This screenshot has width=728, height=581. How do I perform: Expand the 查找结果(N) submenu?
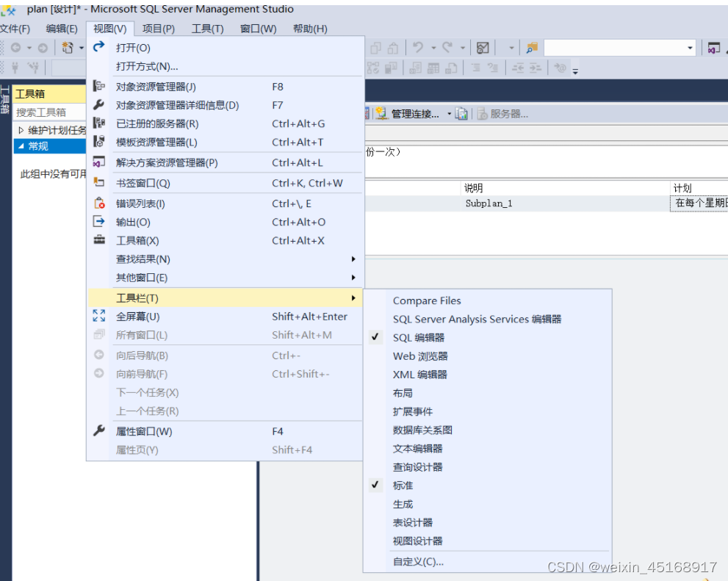click(x=226, y=259)
